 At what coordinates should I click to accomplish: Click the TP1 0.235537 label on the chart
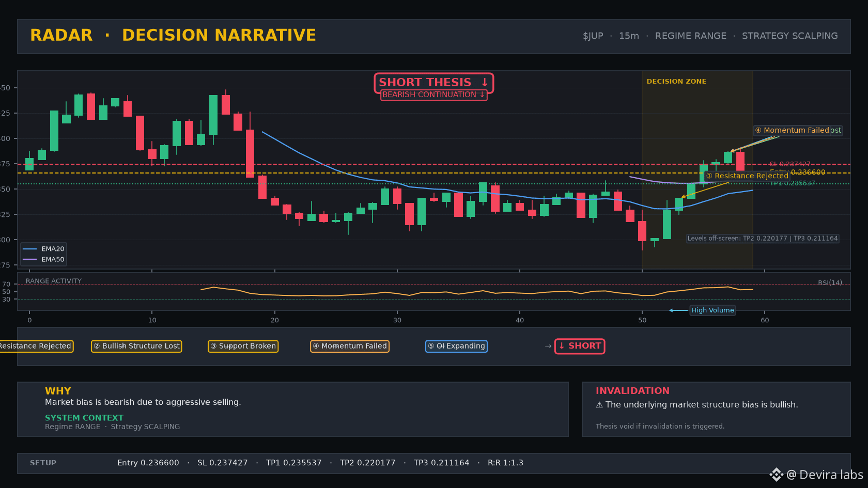pos(793,183)
